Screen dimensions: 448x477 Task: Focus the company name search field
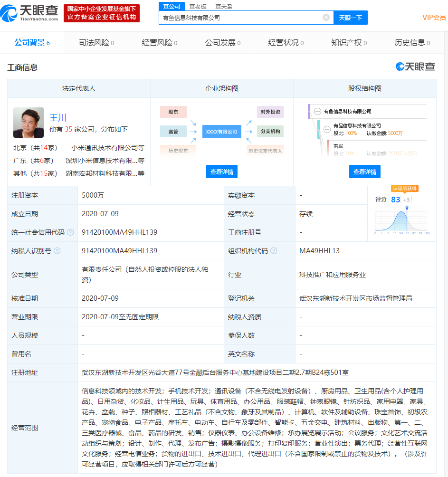coord(240,18)
